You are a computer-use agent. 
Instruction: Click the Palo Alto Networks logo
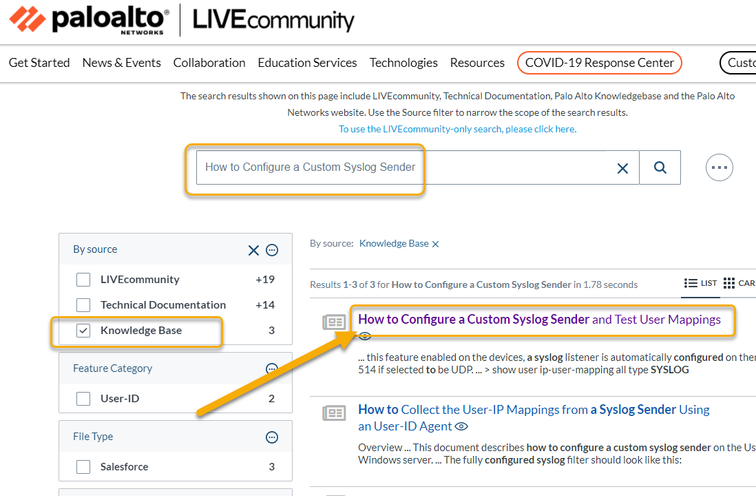89,20
